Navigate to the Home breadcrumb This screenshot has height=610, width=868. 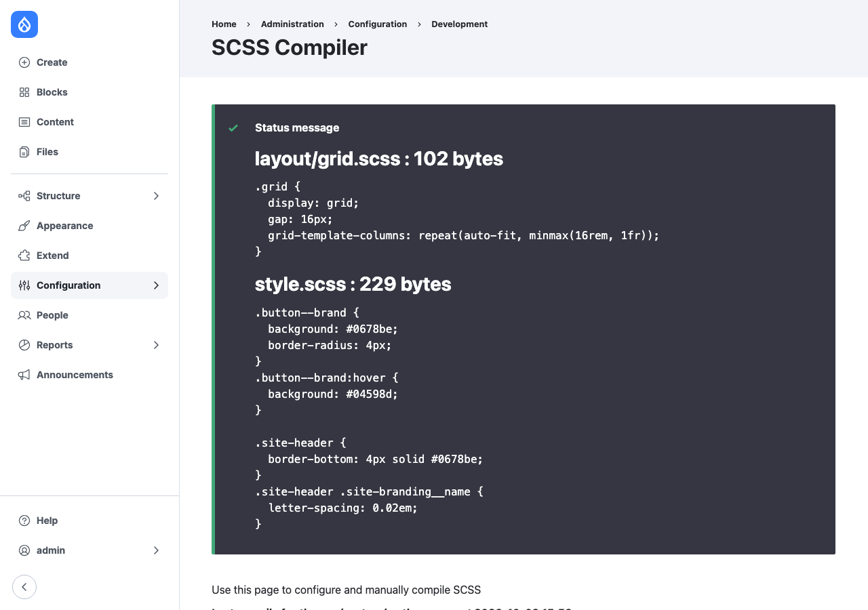point(224,24)
